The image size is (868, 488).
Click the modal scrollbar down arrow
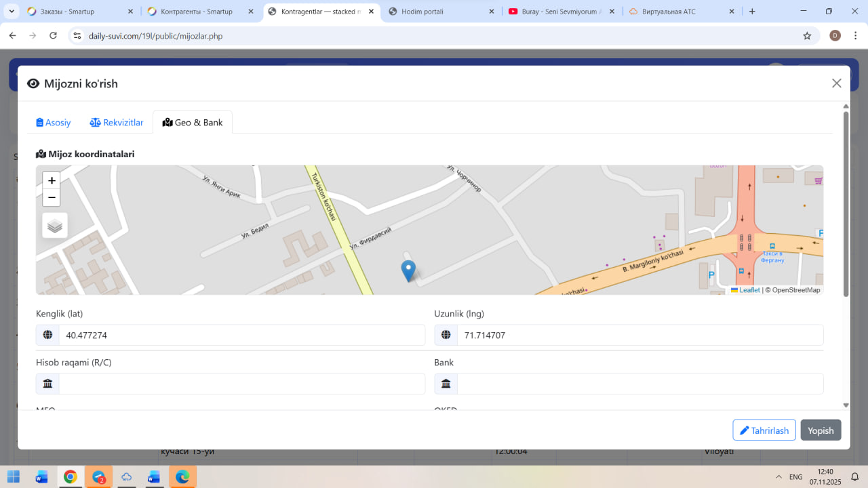tap(846, 405)
